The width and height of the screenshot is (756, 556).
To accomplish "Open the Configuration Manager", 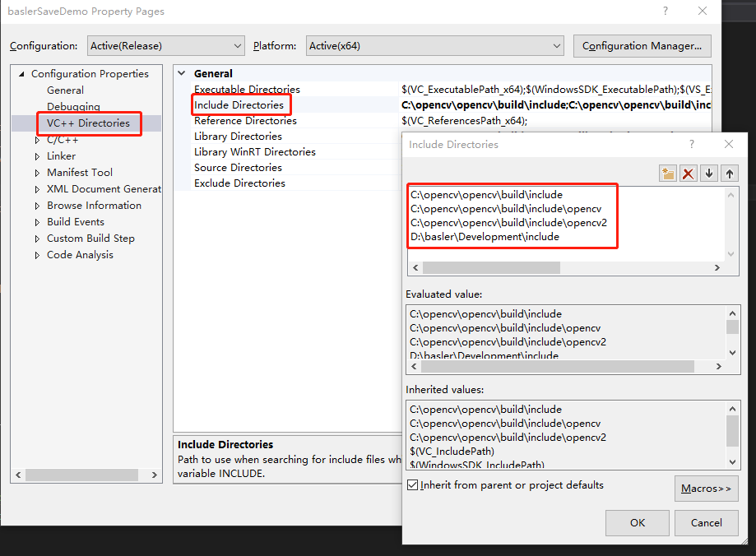I will point(642,45).
